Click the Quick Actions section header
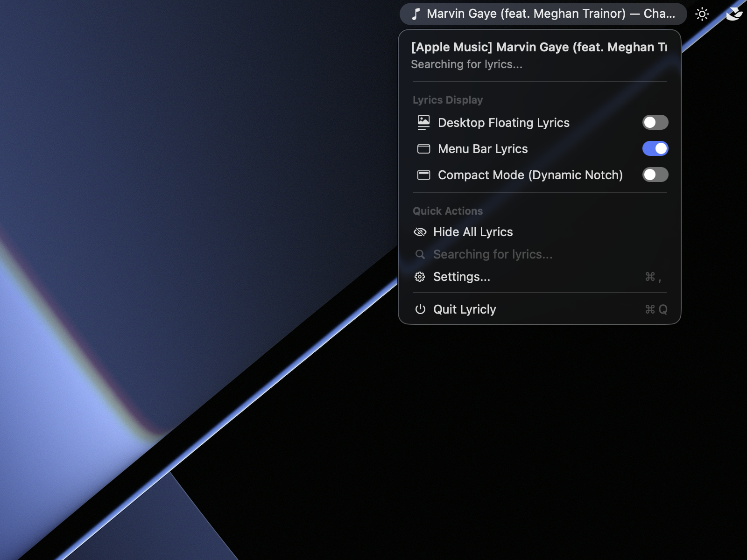The height and width of the screenshot is (560, 747). pyautogui.click(x=448, y=211)
